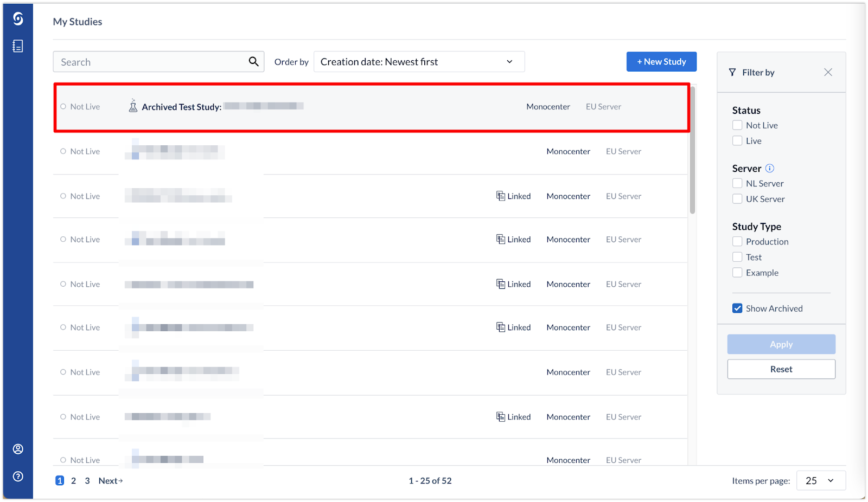868x502 pixels.
Task: Click the search magnifier icon
Action: point(253,62)
